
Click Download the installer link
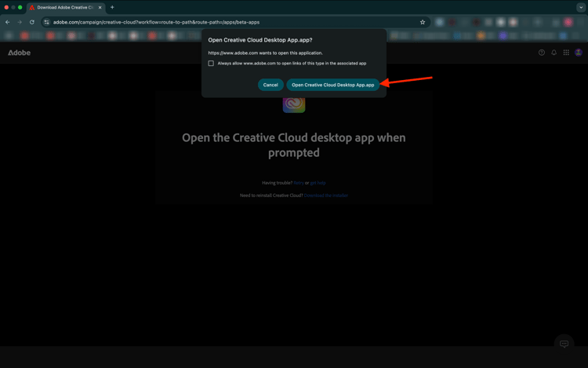326,195
